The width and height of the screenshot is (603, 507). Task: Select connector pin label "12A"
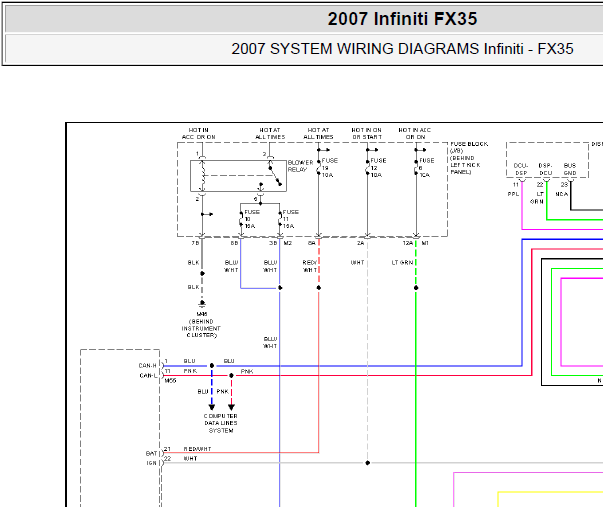click(408, 243)
